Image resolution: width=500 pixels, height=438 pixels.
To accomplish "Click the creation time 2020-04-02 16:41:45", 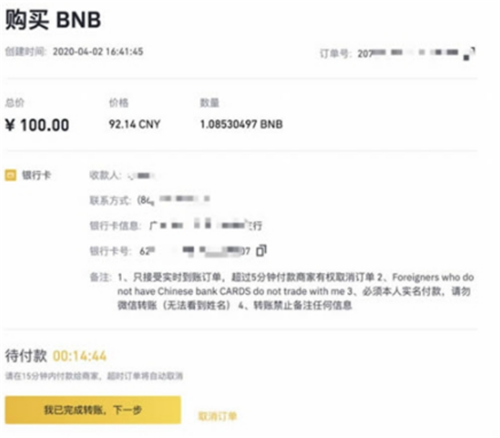I will point(98,52).
